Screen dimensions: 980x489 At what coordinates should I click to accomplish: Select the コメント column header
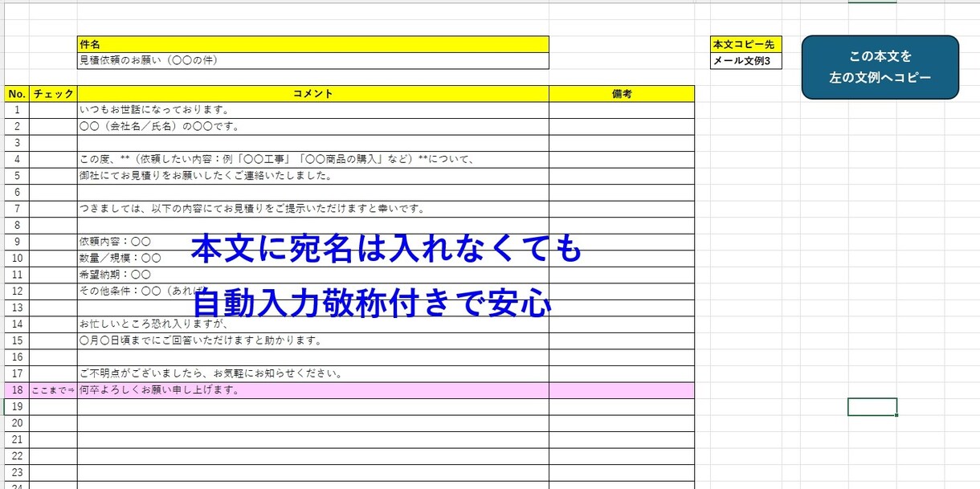pyautogui.click(x=313, y=94)
